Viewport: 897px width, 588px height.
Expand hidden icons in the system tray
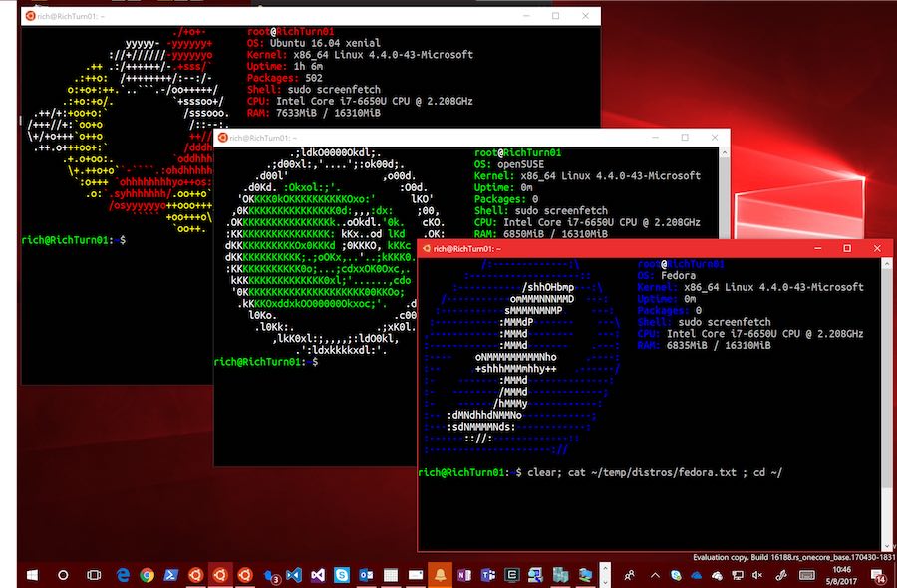(654, 575)
